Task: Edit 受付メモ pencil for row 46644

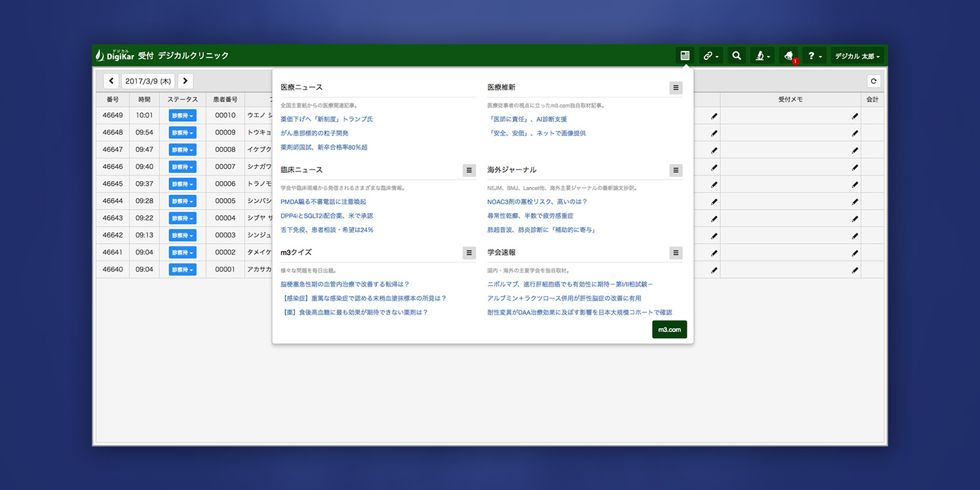Action: [855, 201]
